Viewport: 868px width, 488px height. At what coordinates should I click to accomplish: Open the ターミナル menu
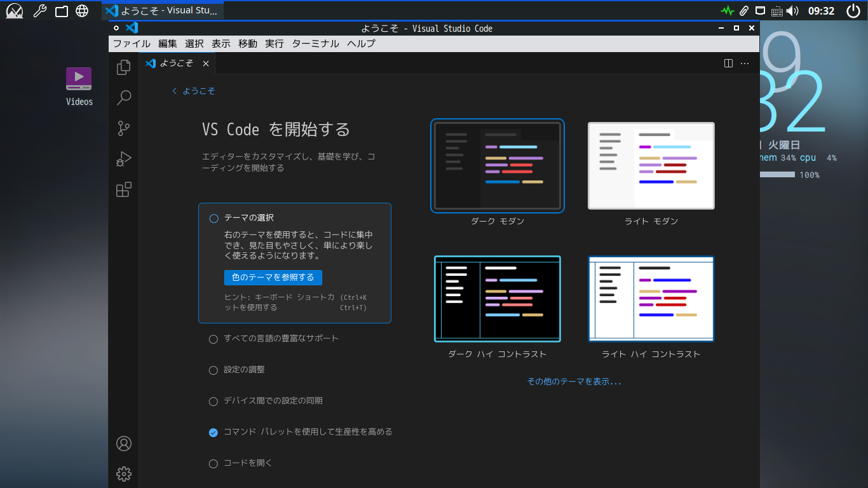point(316,44)
